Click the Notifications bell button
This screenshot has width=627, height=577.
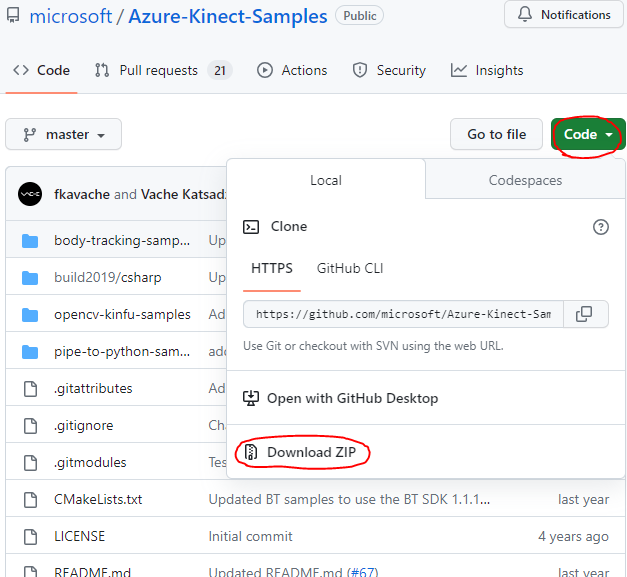click(x=564, y=14)
